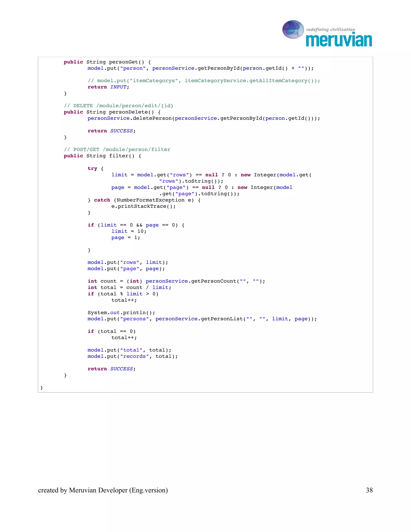
Task: Click 'int total = count / limit;' line
Action: 129,288
